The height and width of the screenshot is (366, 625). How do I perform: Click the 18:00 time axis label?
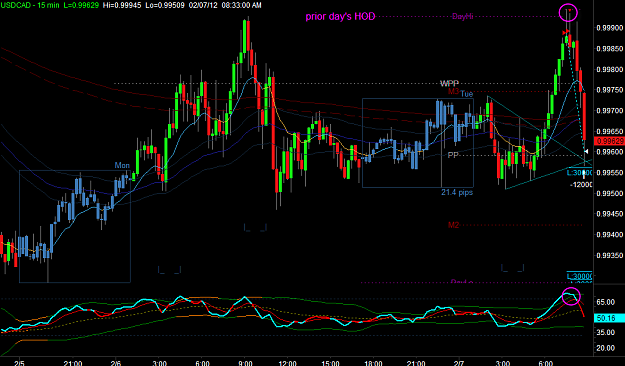tap(373, 363)
